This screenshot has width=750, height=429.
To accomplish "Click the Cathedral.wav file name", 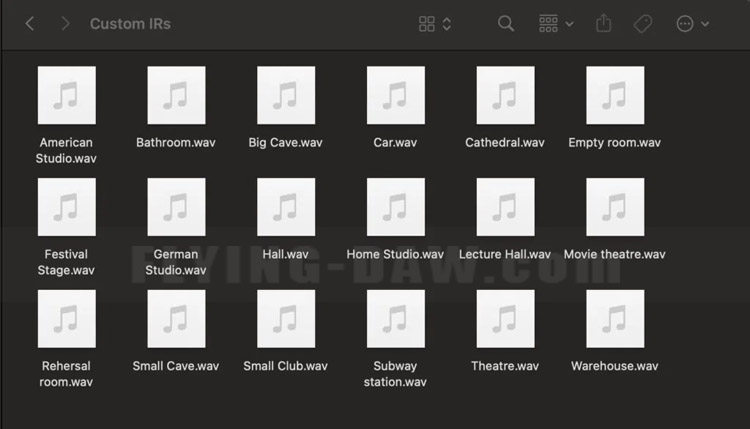I will [505, 143].
